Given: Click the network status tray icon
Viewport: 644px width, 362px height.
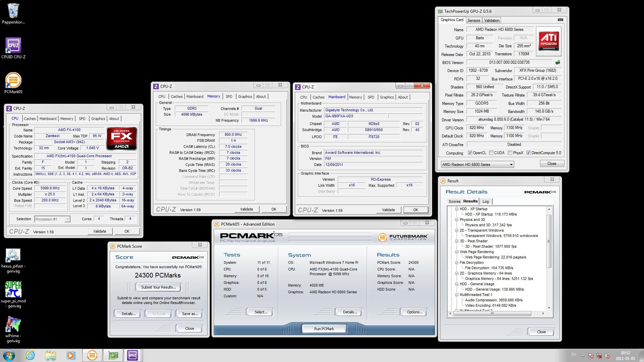Looking at the screenshot, I should (x=599, y=356).
